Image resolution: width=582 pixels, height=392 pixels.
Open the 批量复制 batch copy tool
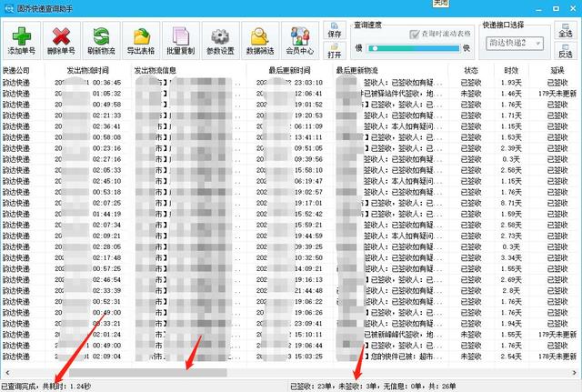(x=180, y=40)
